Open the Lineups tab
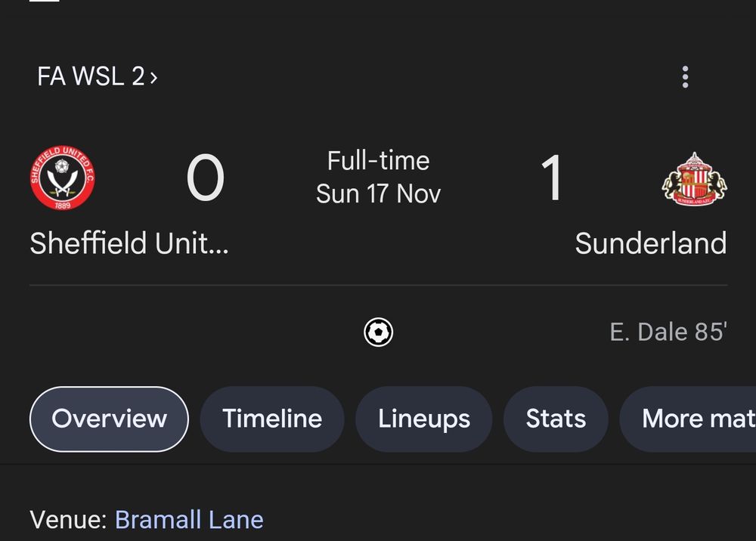Screen dimensions: 756x541 424,419
